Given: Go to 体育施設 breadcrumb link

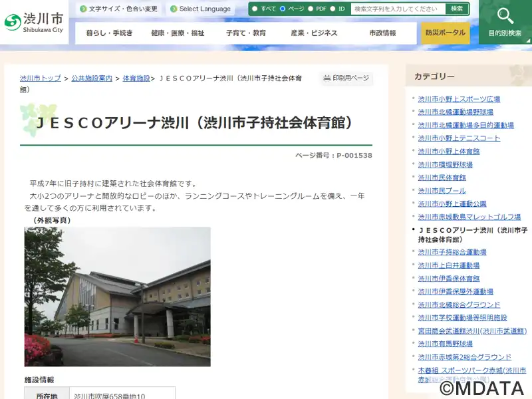Looking at the screenshot, I should tap(136, 78).
